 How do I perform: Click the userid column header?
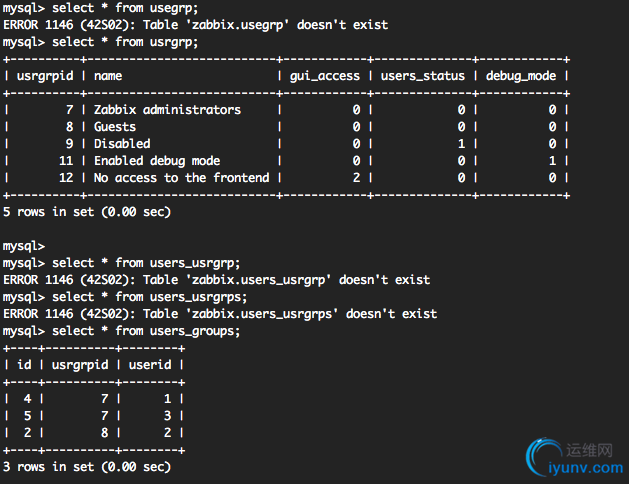(150, 365)
